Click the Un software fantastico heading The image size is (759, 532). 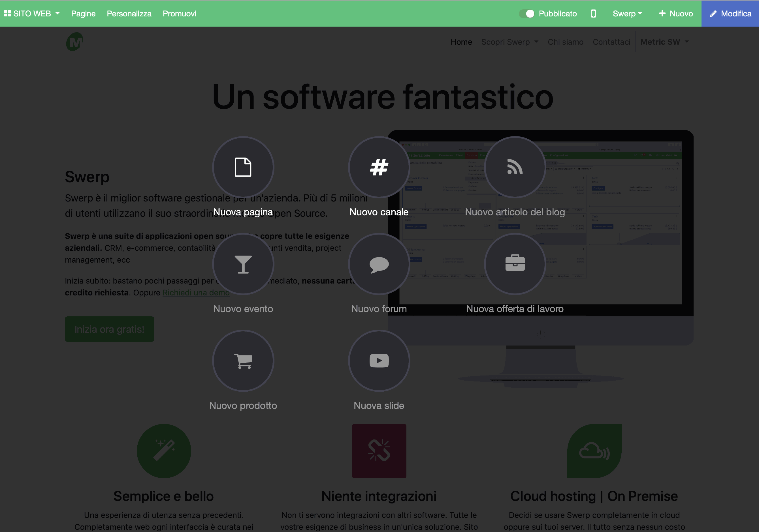tap(383, 97)
